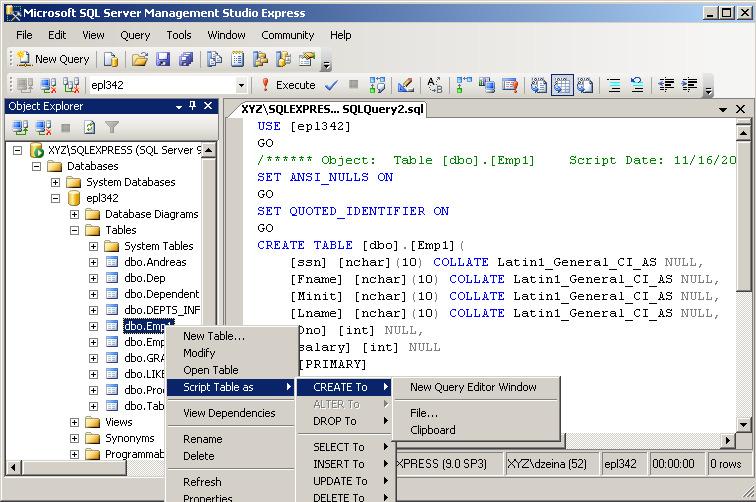Choose New Query Editor Window from submenu
Screen dimensions: 756x502
(476, 387)
